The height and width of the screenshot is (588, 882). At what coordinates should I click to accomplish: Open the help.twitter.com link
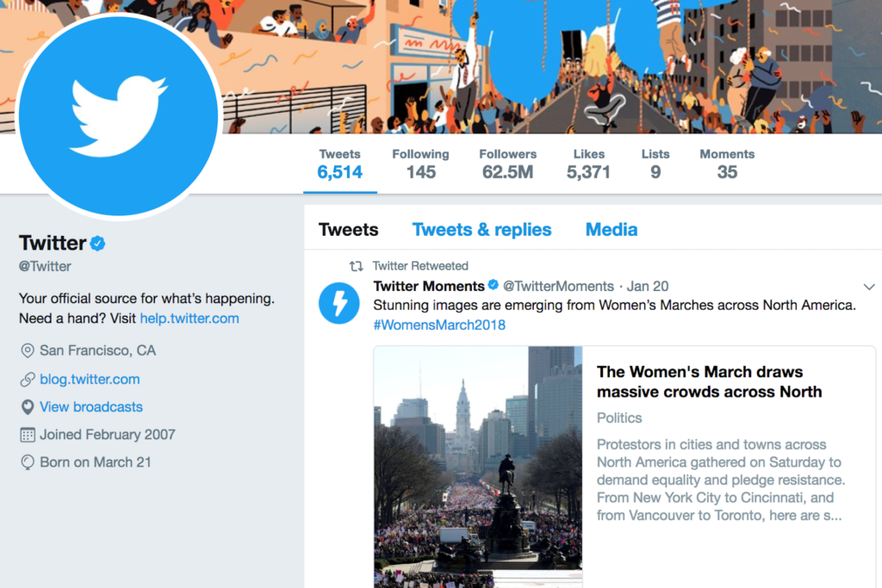click(x=189, y=319)
